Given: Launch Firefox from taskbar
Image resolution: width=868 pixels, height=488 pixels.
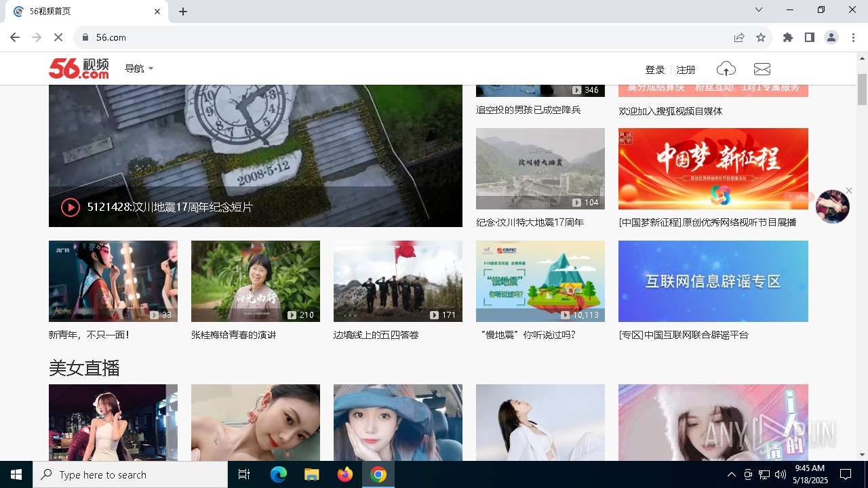Looking at the screenshot, I should coord(345,474).
